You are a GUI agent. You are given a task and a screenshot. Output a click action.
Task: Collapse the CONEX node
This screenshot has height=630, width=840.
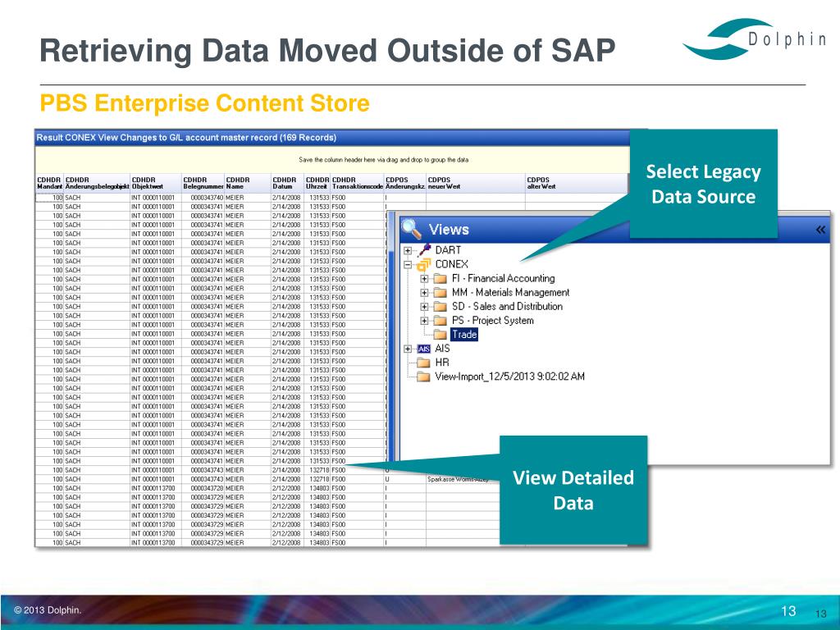pyautogui.click(x=408, y=265)
